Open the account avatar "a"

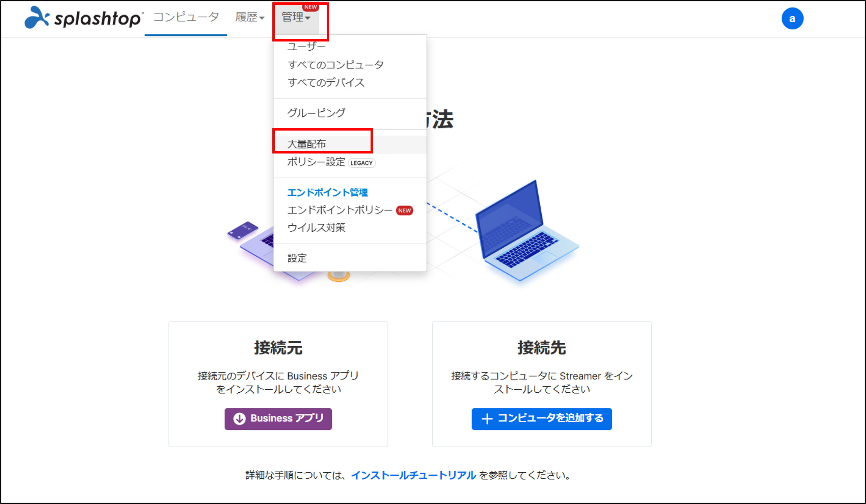(x=792, y=19)
